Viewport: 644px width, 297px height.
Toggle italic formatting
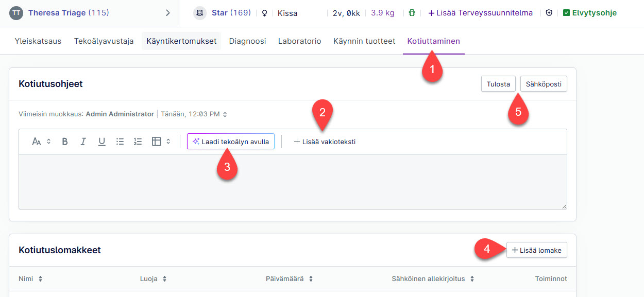click(83, 142)
